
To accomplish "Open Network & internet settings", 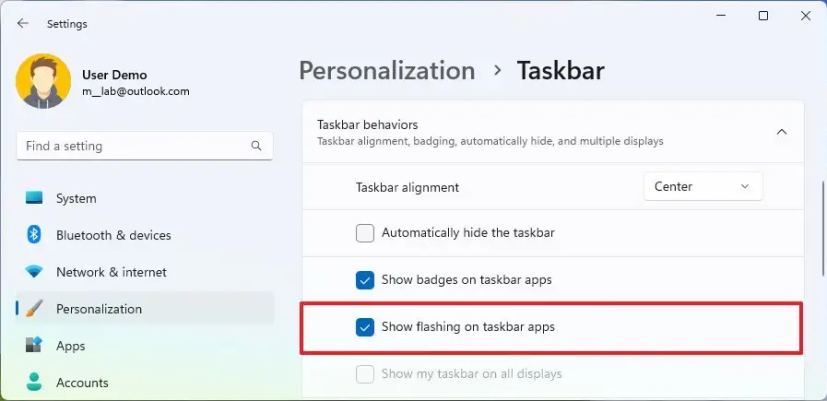I will tap(111, 272).
